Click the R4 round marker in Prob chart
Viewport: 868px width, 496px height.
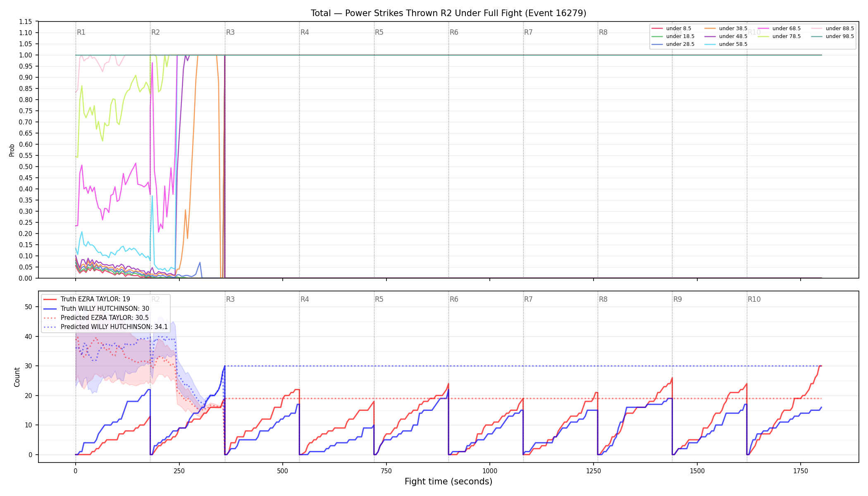coord(305,32)
